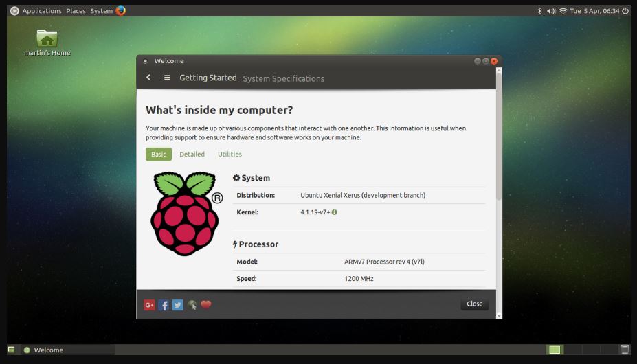Screen dimensions: 637x364
Task: Go back with the left arrow
Action: pyautogui.click(x=148, y=77)
